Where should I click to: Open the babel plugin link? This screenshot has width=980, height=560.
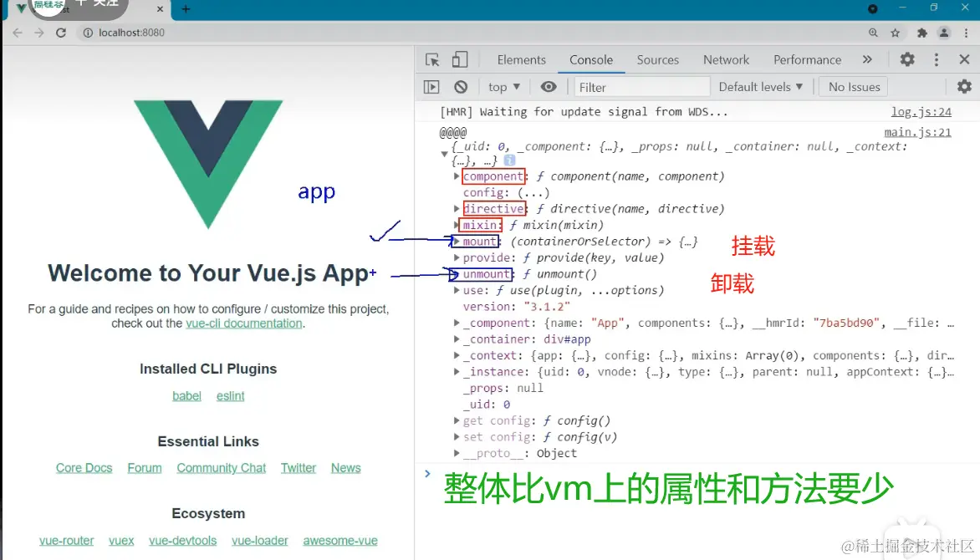[x=186, y=395]
